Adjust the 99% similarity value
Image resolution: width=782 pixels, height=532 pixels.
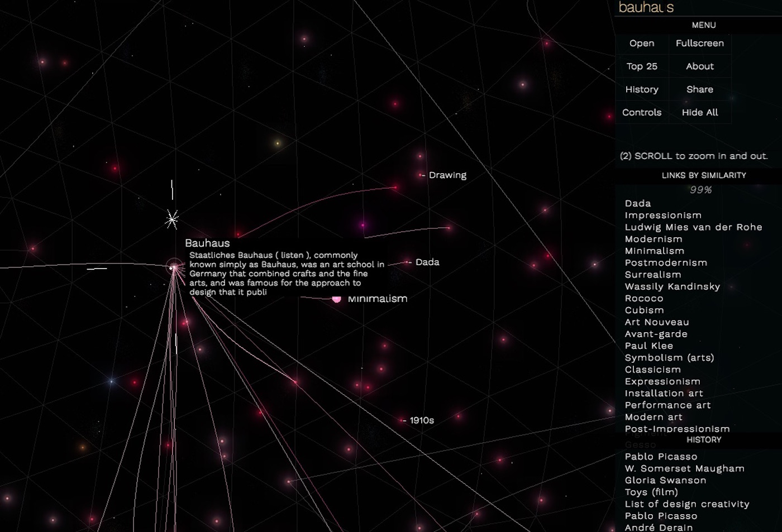pyautogui.click(x=702, y=190)
